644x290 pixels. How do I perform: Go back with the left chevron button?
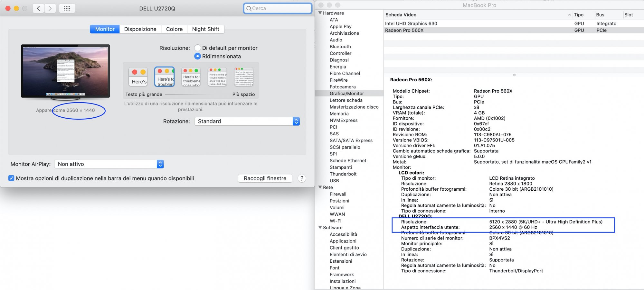(x=38, y=8)
